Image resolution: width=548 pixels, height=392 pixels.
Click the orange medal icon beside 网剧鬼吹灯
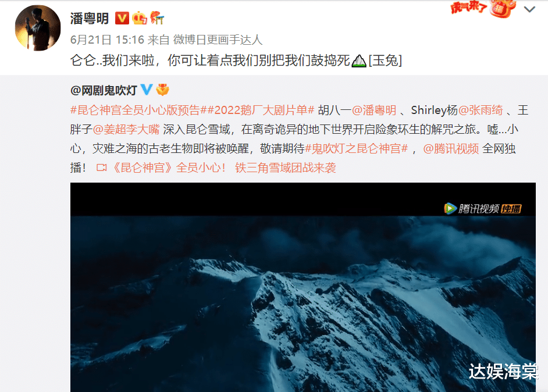[162, 90]
